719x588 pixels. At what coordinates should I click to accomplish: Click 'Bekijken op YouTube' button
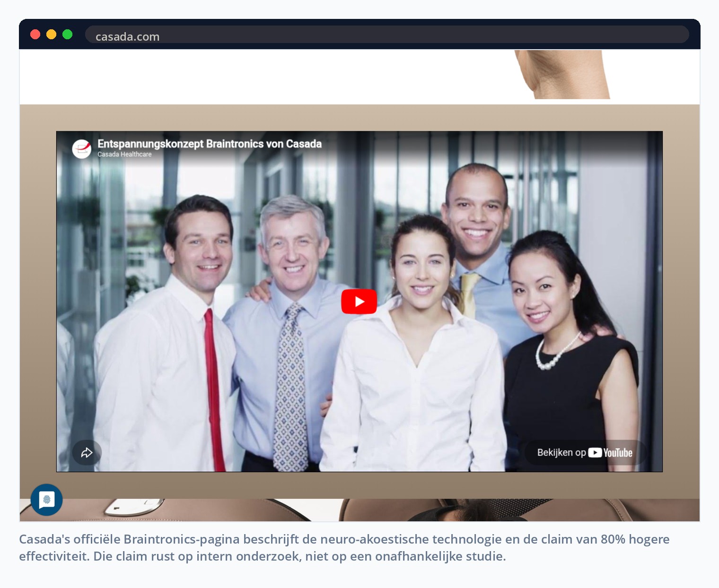coord(585,453)
